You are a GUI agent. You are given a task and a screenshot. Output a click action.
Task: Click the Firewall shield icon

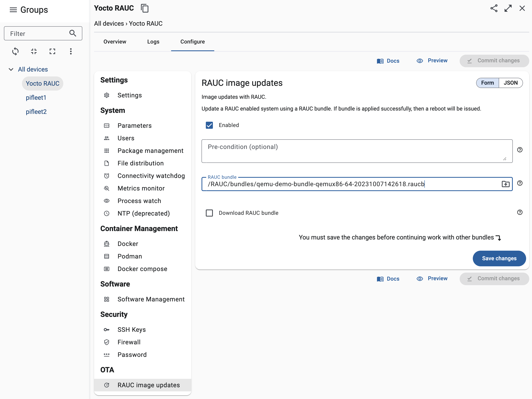click(x=107, y=342)
